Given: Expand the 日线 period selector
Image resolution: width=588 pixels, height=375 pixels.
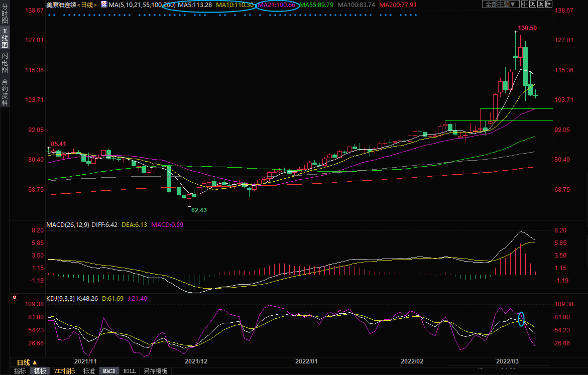Looking at the screenshot, I should coord(27,362).
